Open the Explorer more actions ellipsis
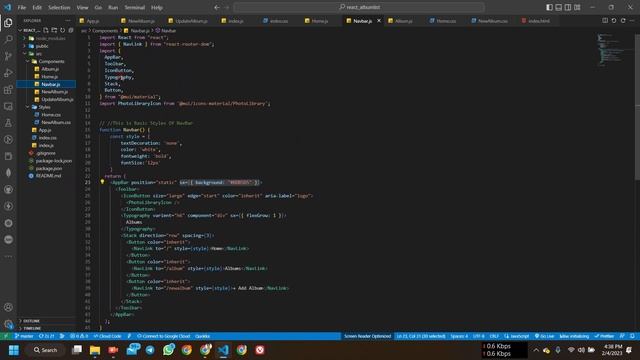 [x=68, y=20]
